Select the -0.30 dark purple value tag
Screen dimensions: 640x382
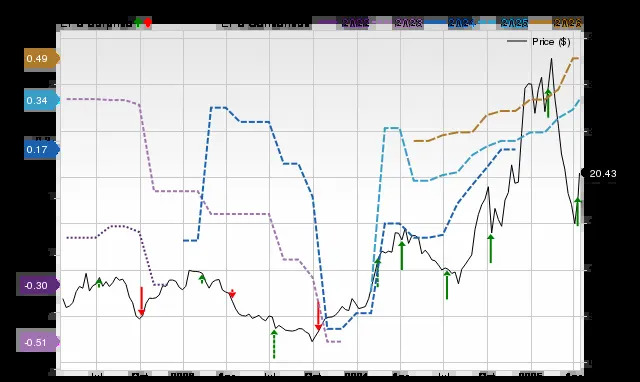pyautogui.click(x=38, y=285)
